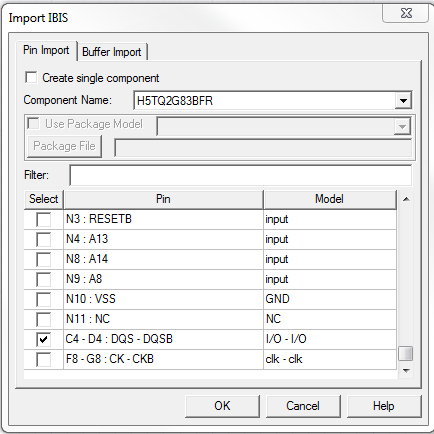434x434 pixels.
Task: Sort by the Model column header
Action: click(x=330, y=199)
